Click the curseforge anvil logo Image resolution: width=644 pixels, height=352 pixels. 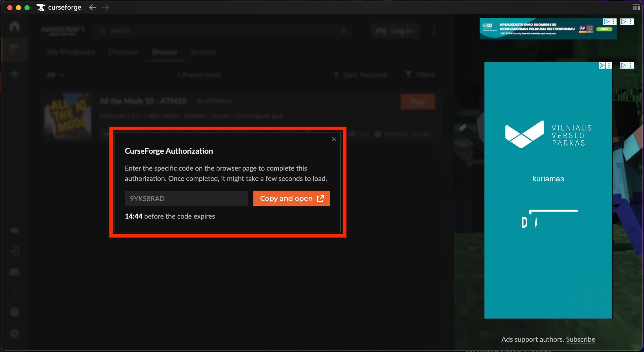pyautogui.click(x=41, y=7)
